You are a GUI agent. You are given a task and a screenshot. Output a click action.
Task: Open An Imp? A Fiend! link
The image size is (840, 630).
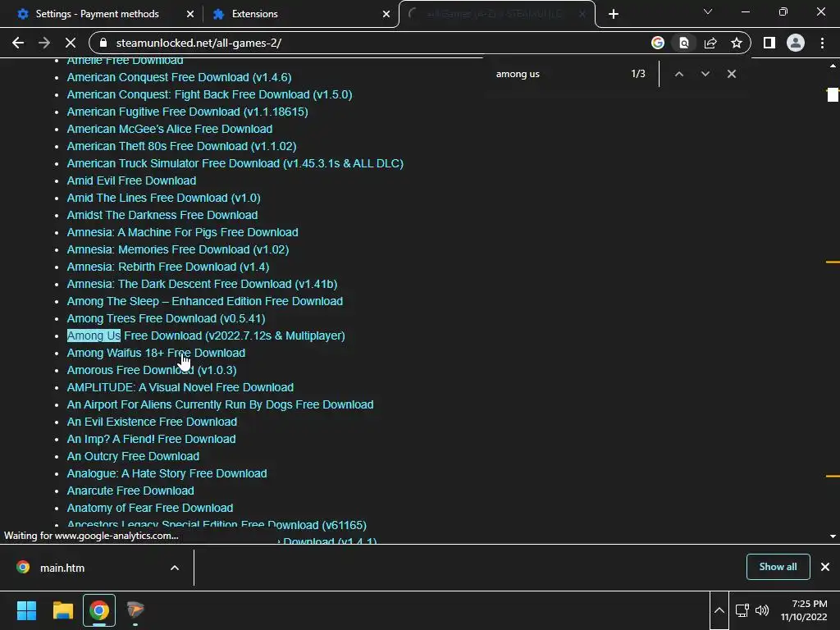coord(151,439)
